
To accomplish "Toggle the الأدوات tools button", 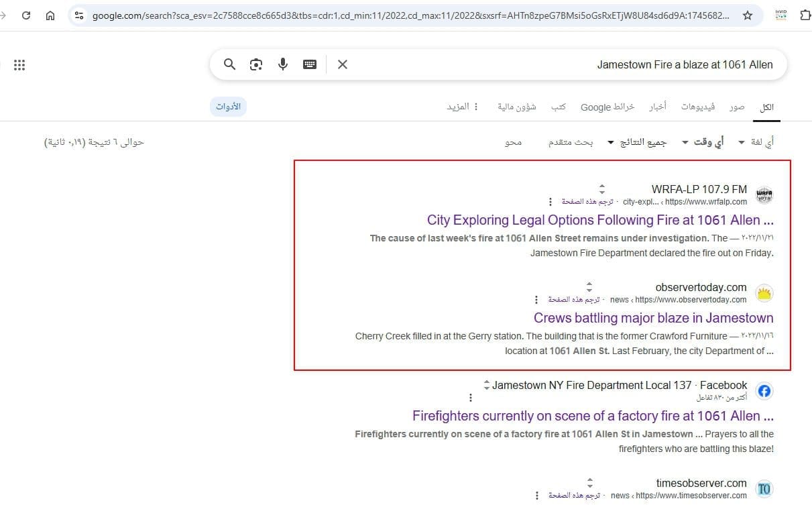I will click(x=228, y=107).
